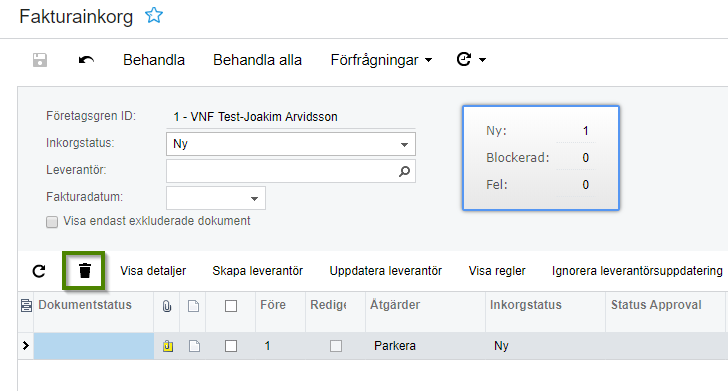Tick the selection checkbox in row one

231,346
